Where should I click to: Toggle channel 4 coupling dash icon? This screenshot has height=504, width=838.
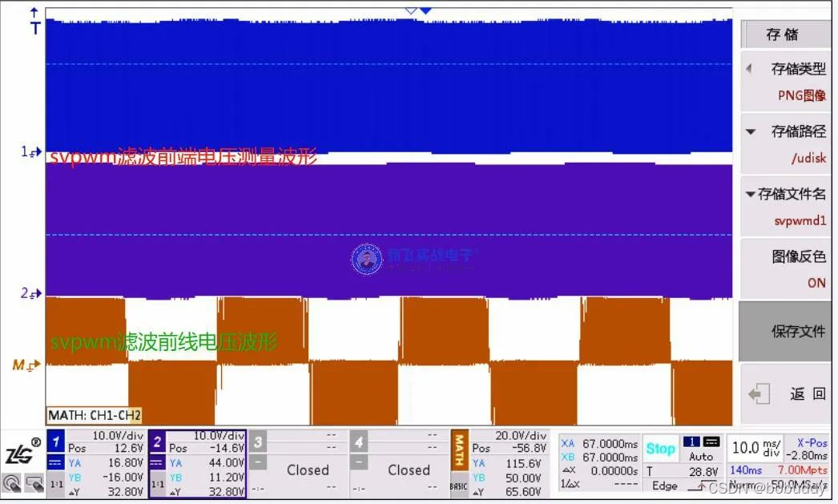359,462
